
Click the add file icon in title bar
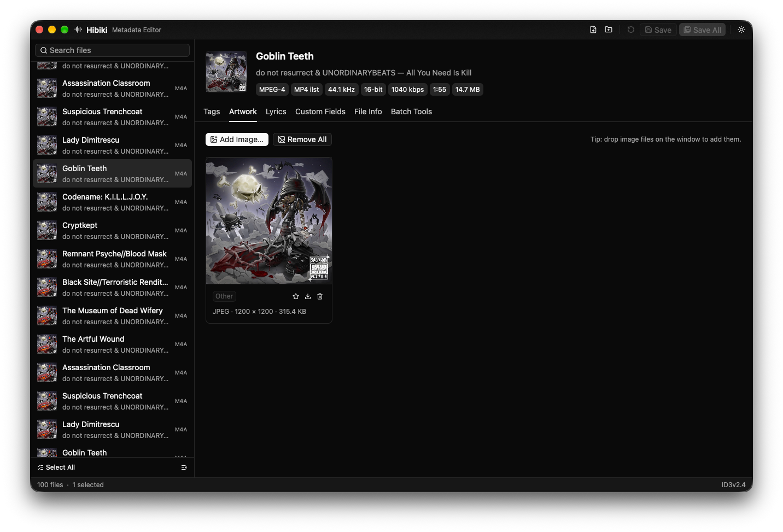[593, 30]
